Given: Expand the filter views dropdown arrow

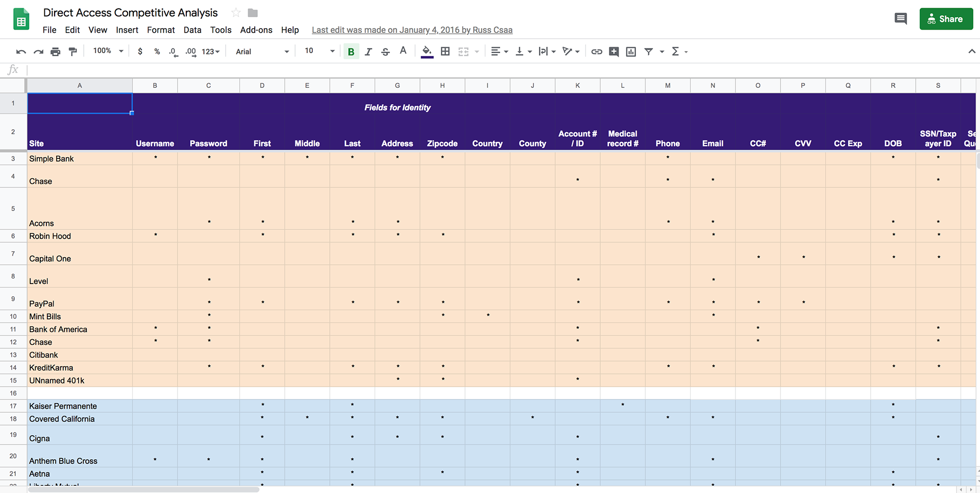Looking at the screenshot, I should [662, 52].
